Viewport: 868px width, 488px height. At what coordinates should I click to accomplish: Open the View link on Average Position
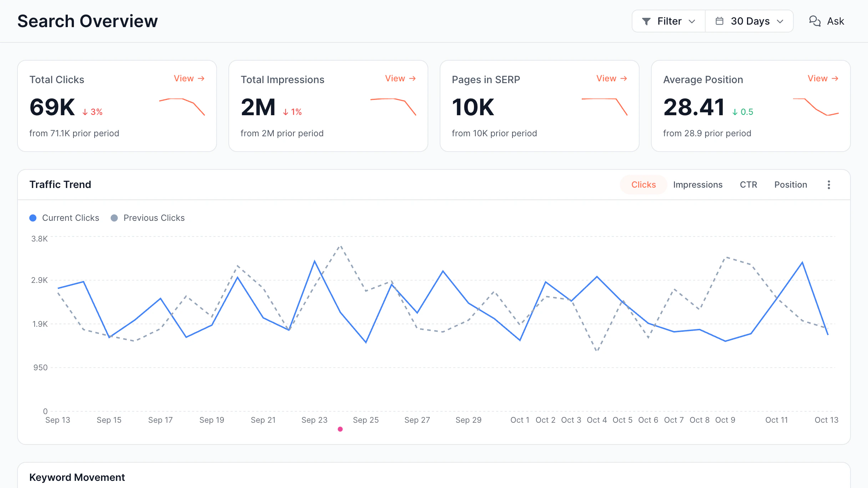(x=823, y=78)
